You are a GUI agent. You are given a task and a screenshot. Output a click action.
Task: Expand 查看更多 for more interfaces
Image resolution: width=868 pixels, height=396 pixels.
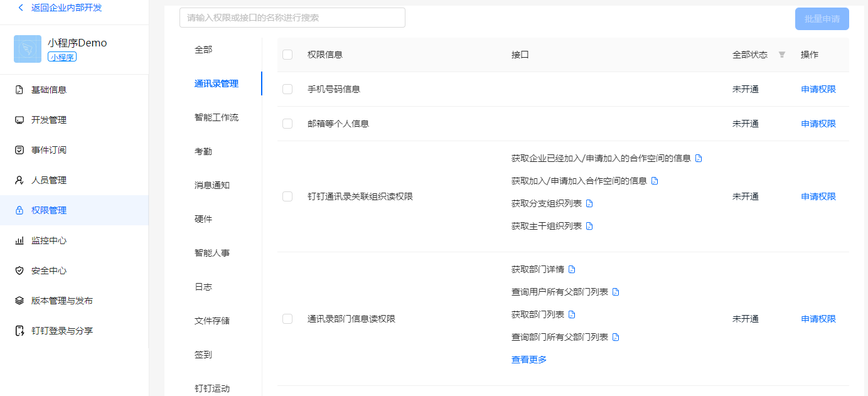tap(529, 360)
